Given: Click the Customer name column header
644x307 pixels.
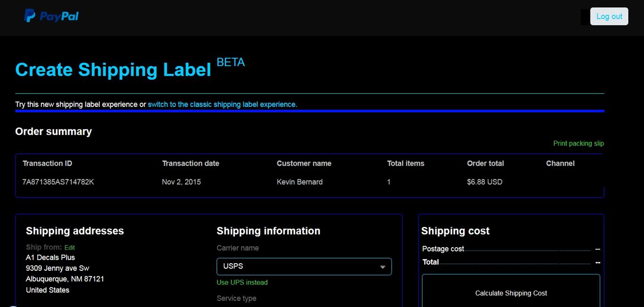Looking at the screenshot, I should (x=304, y=163).
